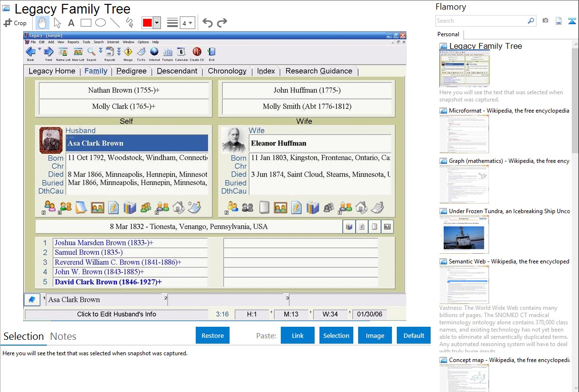Open the Name List toolbar icon
Screen dimensions: 579x392
pyautogui.click(x=63, y=54)
